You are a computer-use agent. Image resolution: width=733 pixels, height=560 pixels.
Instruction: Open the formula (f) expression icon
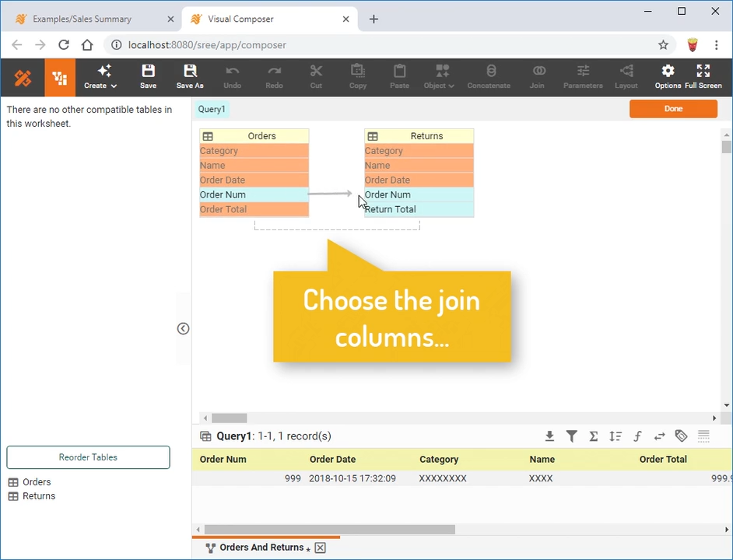tap(637, 436)
